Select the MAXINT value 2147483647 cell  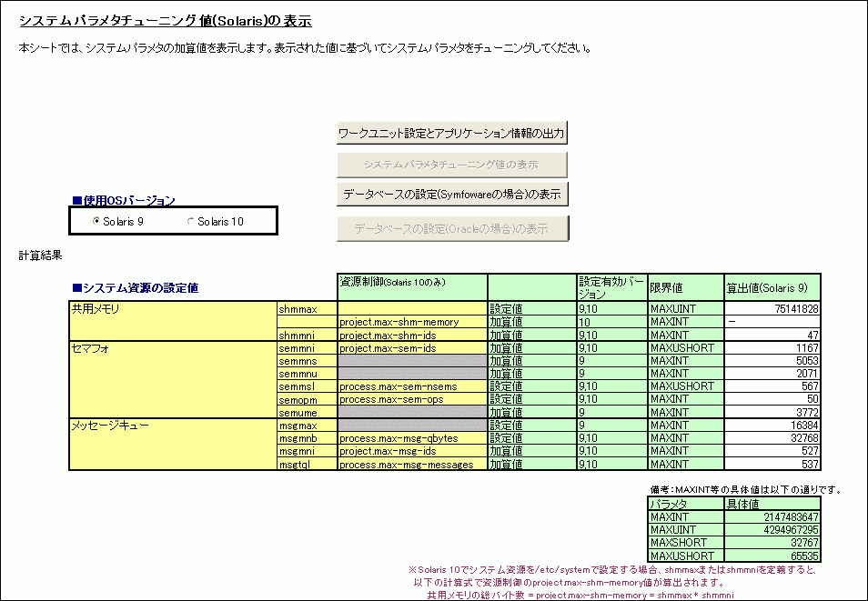(772, 517)
